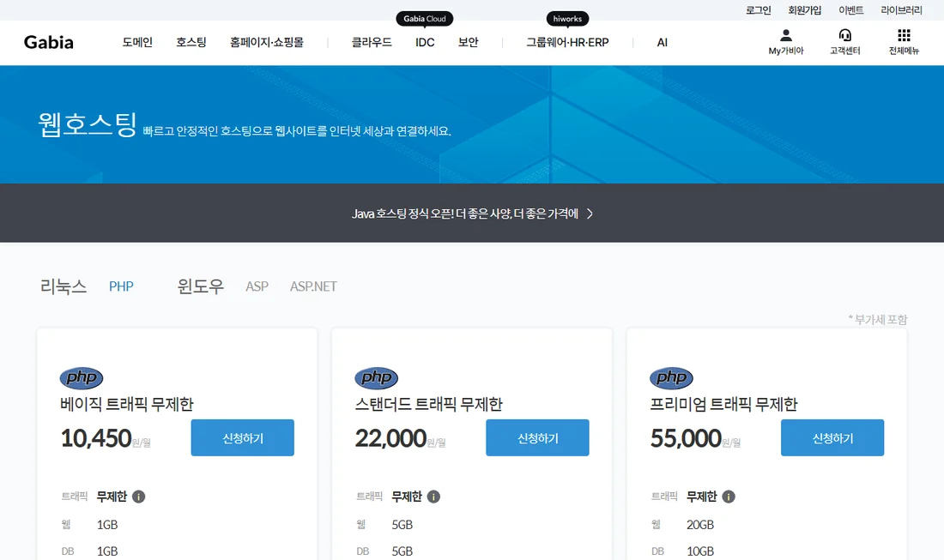
Task: Click 베이직 트래픽 무제한 title
Action: (127, 404)
